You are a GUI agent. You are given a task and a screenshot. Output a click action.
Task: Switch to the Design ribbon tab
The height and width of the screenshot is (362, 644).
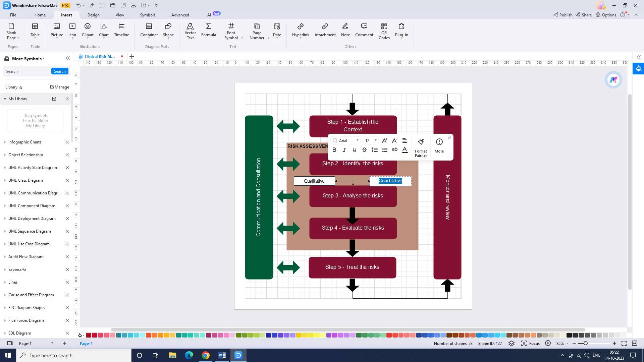(93, 15)
